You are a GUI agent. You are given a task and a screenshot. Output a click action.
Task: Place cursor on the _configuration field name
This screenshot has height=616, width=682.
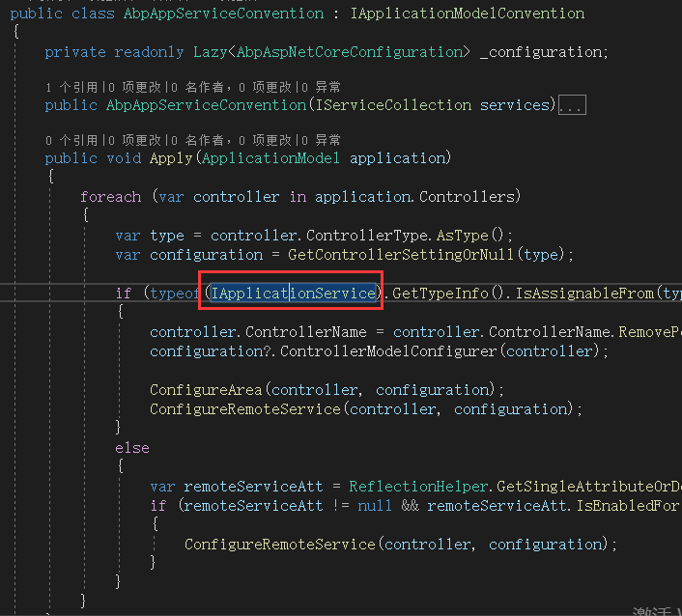(541, 52)
